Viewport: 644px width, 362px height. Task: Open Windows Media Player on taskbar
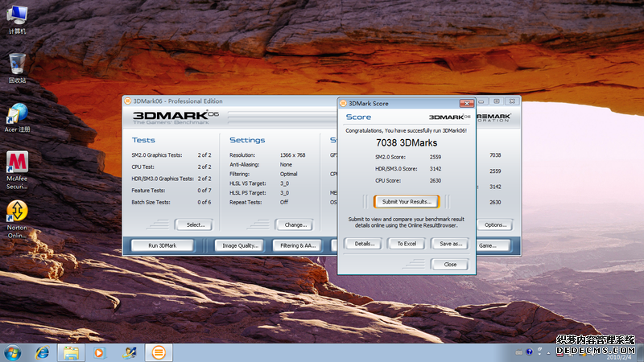click(x=99, y=352)
